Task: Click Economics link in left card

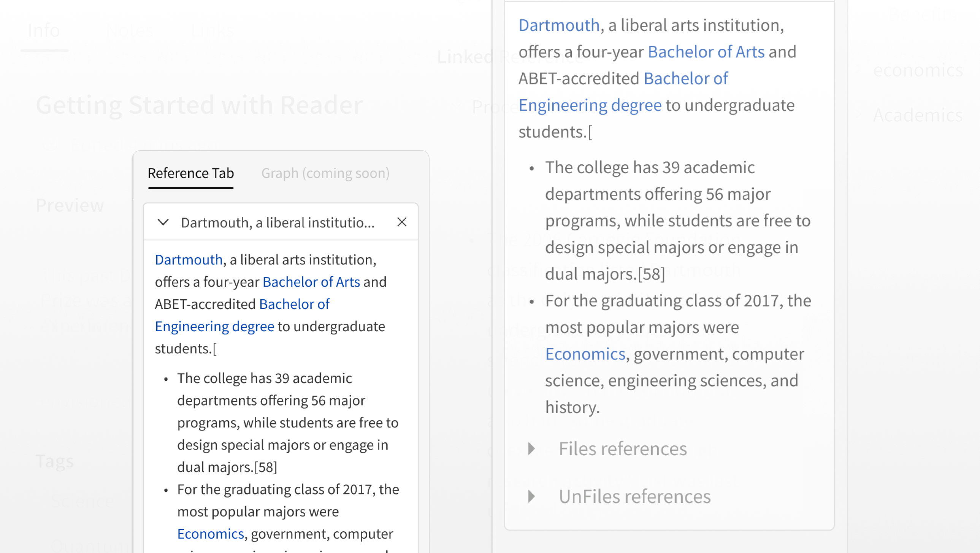Action: 210,534
